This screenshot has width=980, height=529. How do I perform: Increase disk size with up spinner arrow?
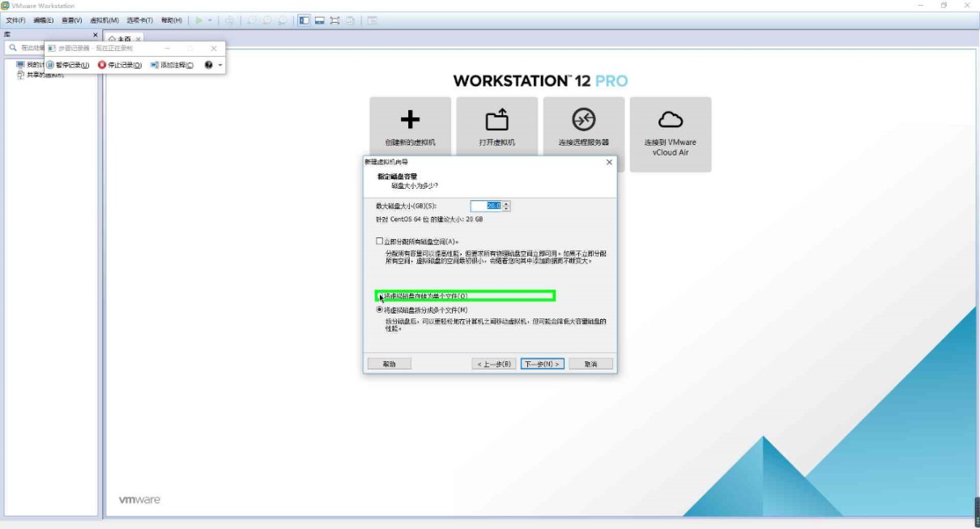507,203
